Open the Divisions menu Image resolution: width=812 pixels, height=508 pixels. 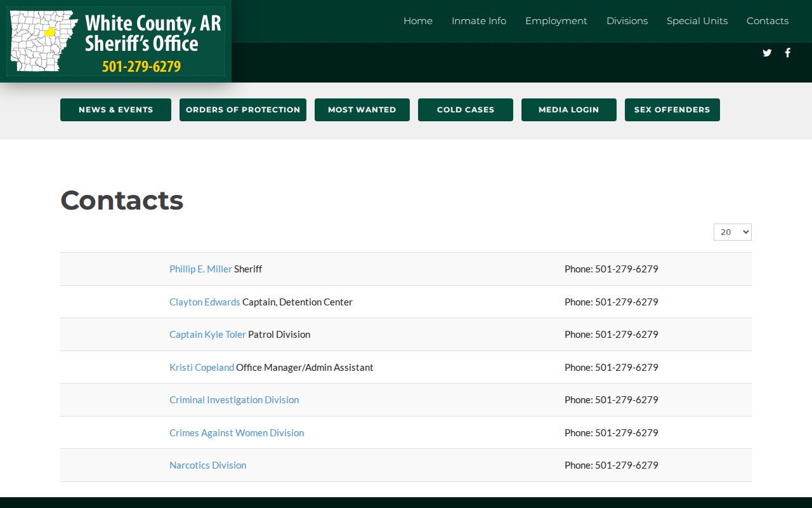tap(627, 21)
